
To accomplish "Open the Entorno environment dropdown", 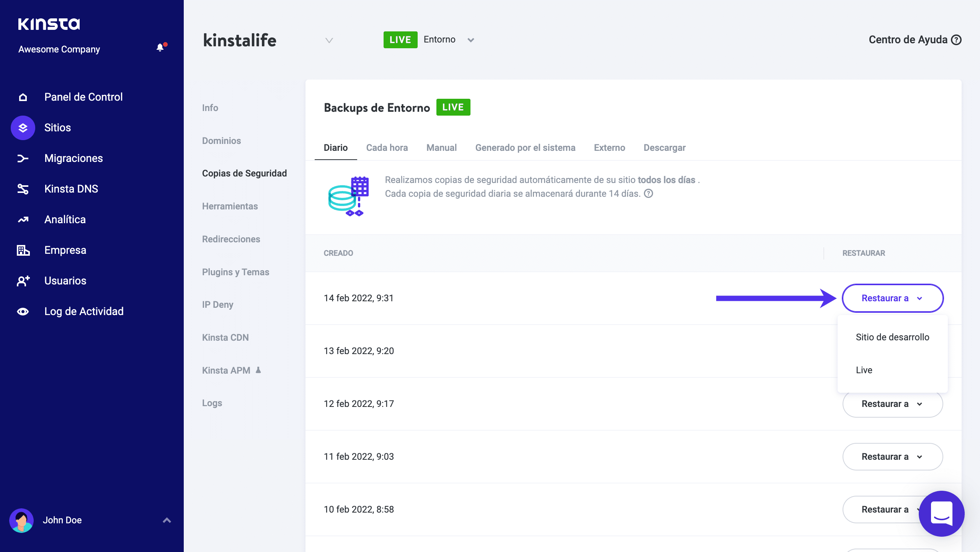I will tap(470, 40).
